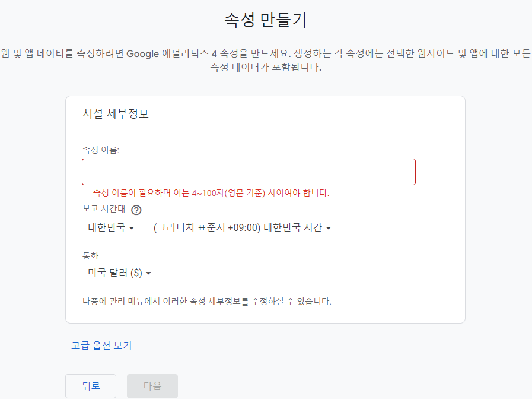
Task: Expand 고급 옵션 보기 advanced options
Action: [x=101, y=346]
